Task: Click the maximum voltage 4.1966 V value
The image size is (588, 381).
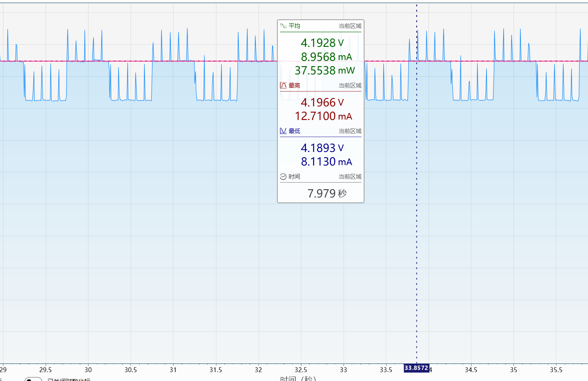Action: [x=322, y=102]
